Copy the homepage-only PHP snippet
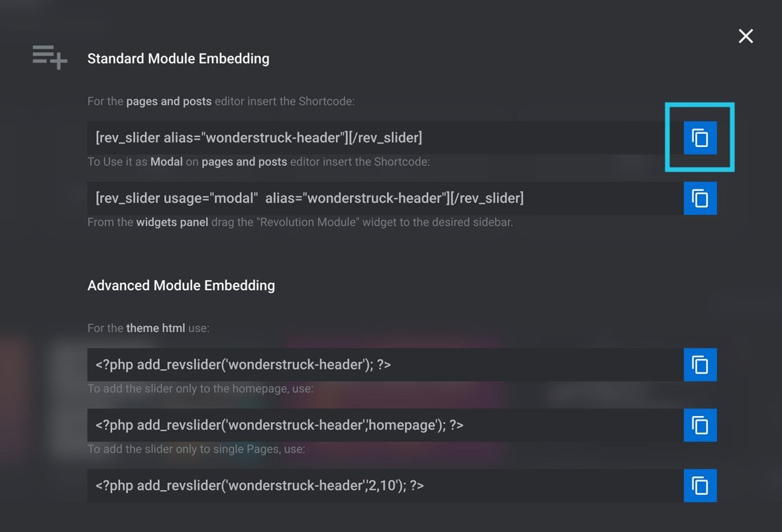Viewport: 782px width, 532px height. [x=700, y=425]
